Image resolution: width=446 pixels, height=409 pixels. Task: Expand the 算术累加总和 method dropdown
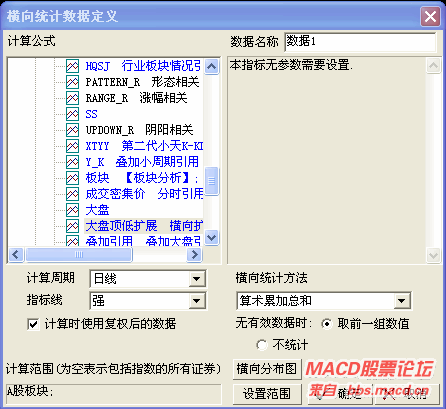pyautogui.click(x=402, y=301)
